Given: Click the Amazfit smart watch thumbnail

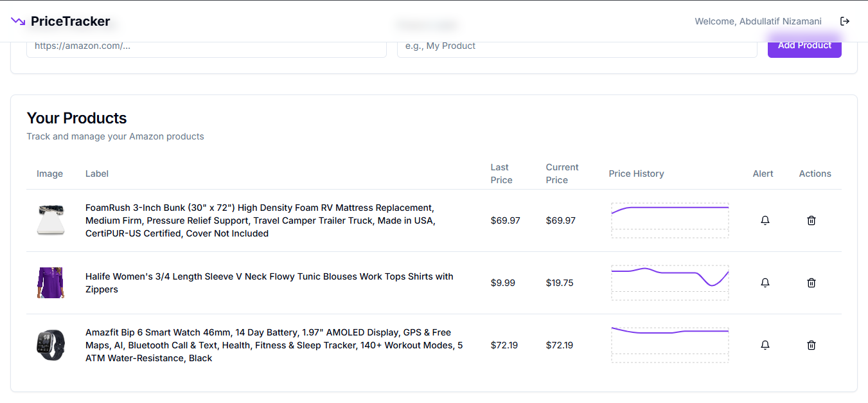Looking at the screenshot, I should (x=50, y=345).
